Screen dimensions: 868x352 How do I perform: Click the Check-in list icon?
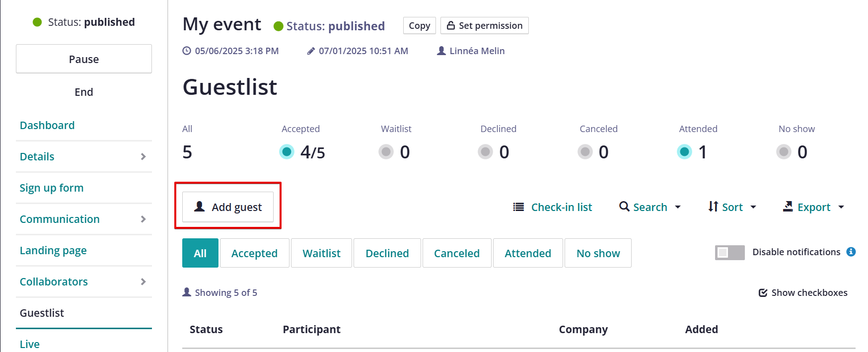point(518,207)
